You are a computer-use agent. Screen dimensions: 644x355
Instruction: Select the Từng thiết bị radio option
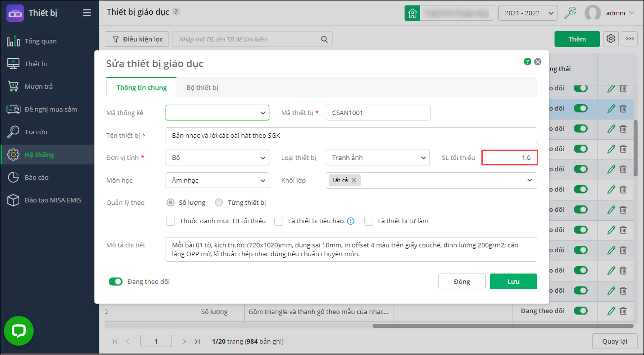click(x=219, y=202)
